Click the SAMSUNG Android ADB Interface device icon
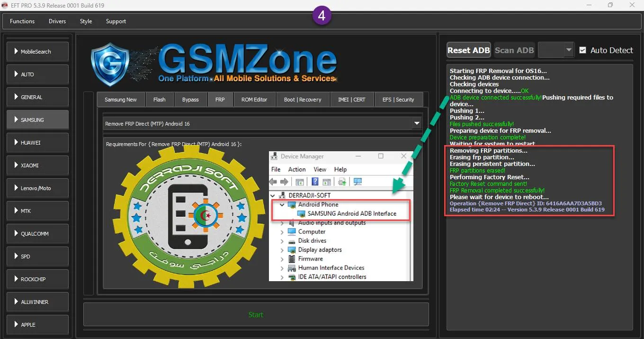644x339 pixels. pos(301,213)
